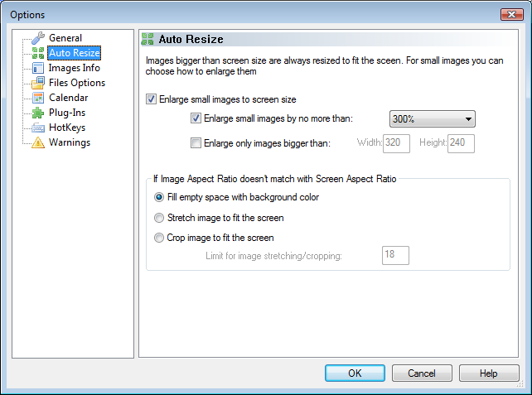The image size is (532, 395).
Task: Click the 'Height:' label
Action: tap(433, 142)
